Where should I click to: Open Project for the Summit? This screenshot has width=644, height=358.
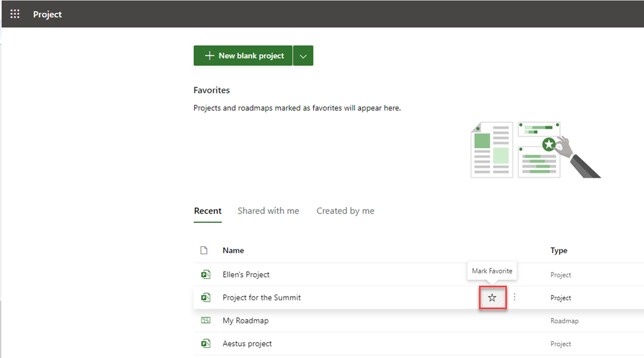(x=262, y=298)
